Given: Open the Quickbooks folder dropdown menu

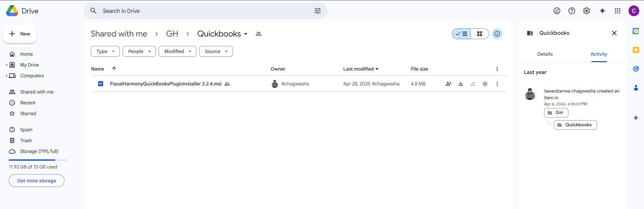Looking at the screenshot, I should [246, 34].
